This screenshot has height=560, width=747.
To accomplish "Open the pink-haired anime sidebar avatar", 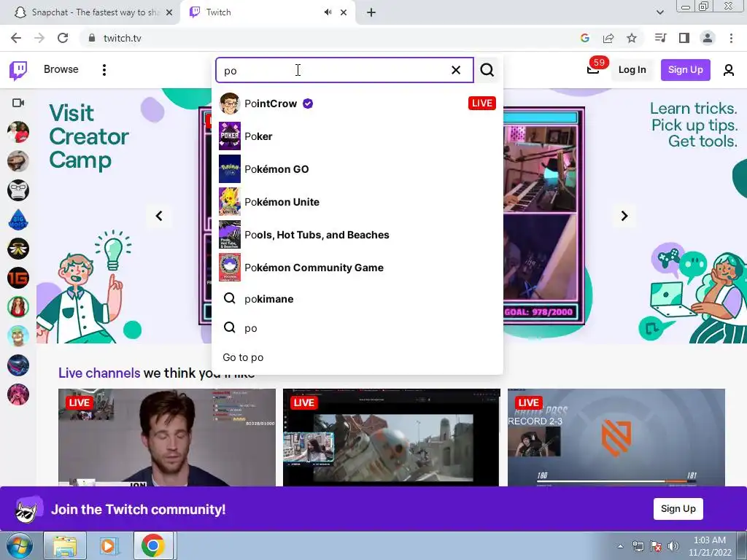I will pyautogui.click(x=18, y=394).
